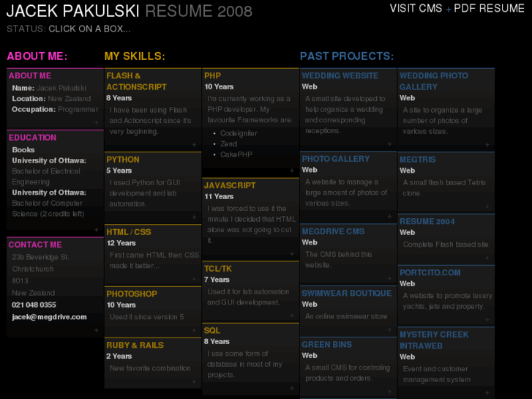
Task: Expand the Contact Me box plus icon
Action: pyautogui.click(x=97, y=330)
